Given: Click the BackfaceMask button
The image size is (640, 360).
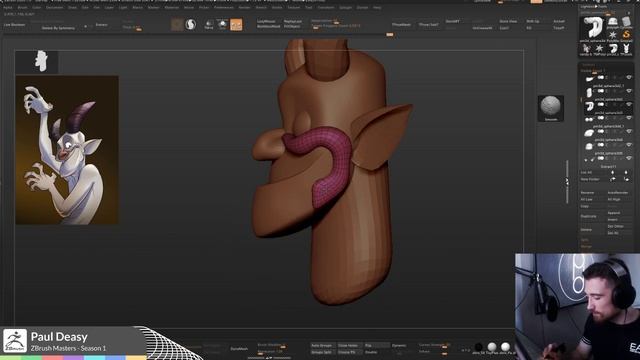Looking at the screenshot, I should (x=269, y=27).
